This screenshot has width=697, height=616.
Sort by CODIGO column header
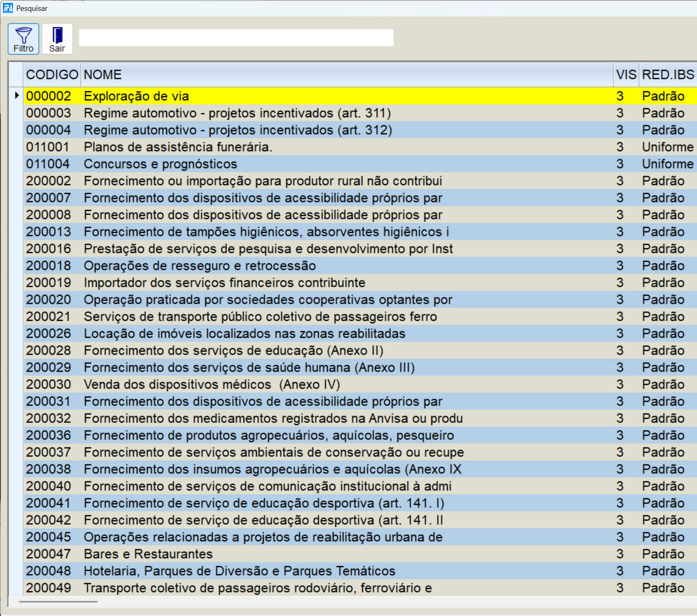pyautogui.click(x=52, y=75)
